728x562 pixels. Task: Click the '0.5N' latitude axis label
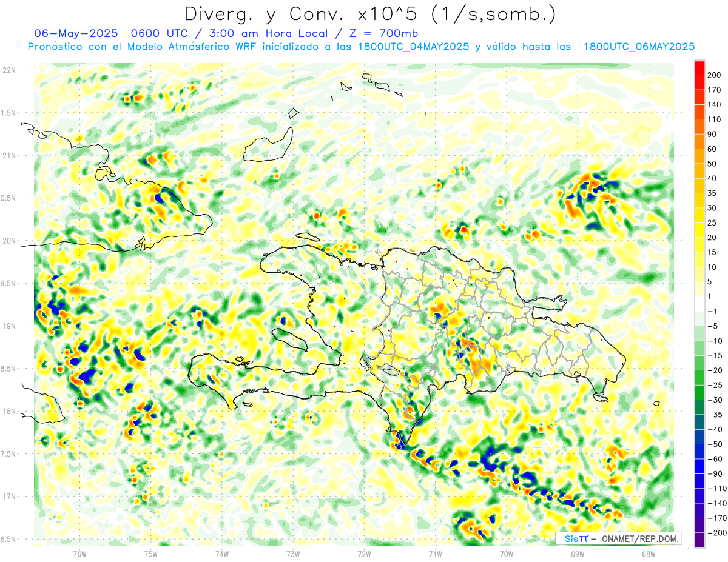9,198
